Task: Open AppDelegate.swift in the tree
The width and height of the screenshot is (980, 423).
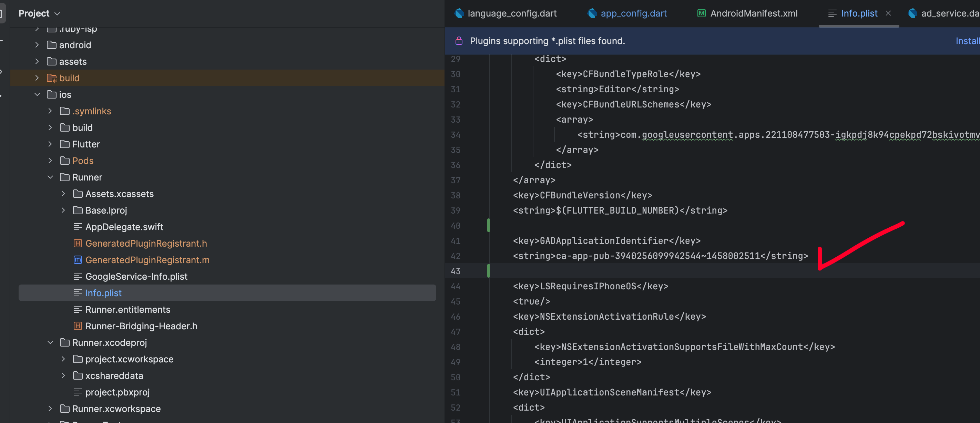Action: [124, 227]
